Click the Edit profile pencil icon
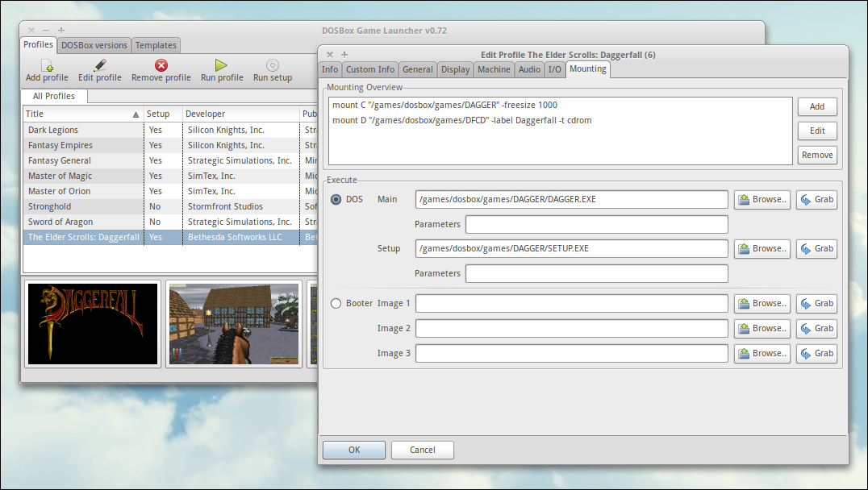Viewport: 868px width, 490px height. point(100,66)
